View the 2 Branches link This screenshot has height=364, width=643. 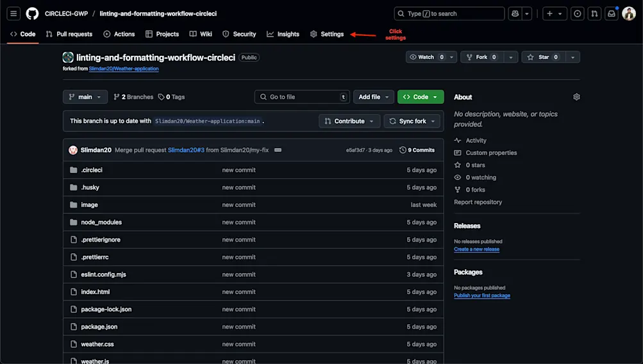tap(133, 97)
